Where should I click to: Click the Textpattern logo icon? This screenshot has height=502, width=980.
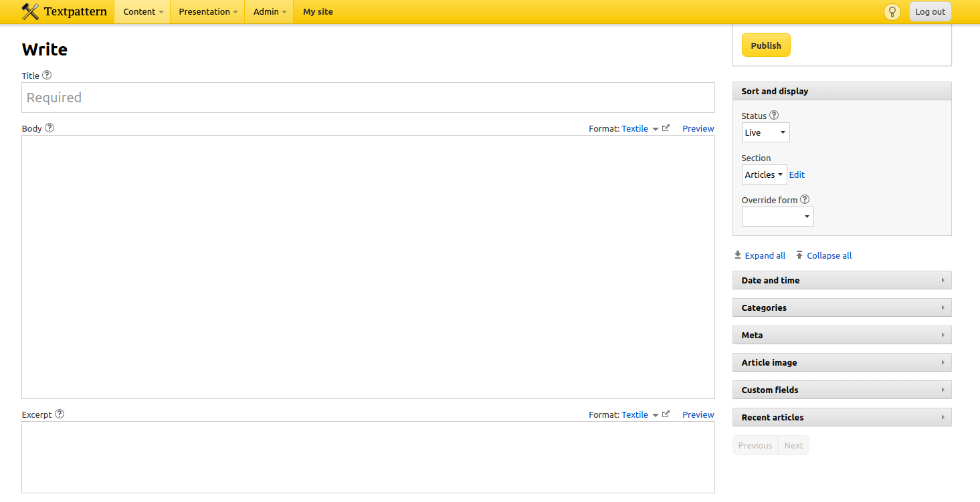(30, 11)
